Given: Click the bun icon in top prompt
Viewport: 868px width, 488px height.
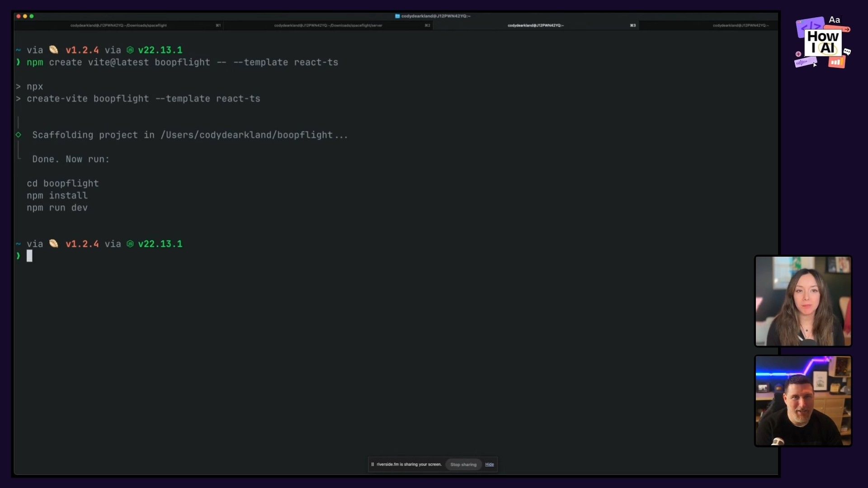Looking at the screenshot, I should [54, 50].
